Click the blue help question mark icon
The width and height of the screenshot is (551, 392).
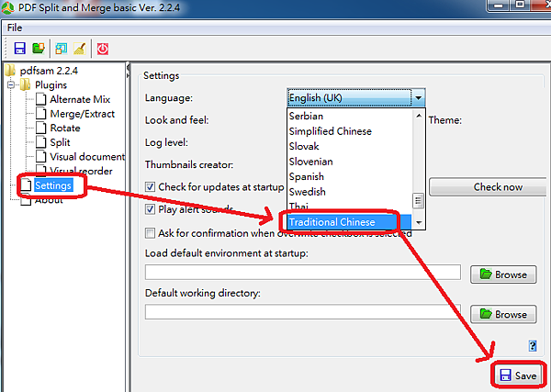(x=533, y=345)
